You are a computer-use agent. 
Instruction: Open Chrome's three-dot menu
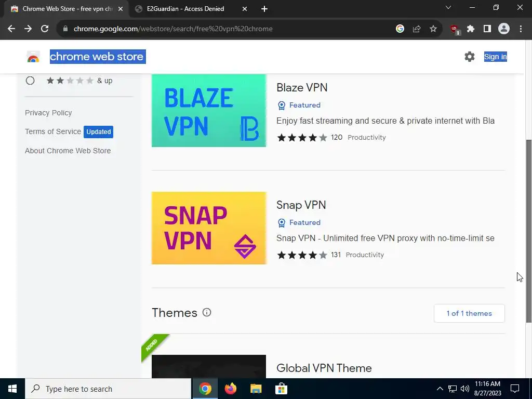(x=521, y=29)
